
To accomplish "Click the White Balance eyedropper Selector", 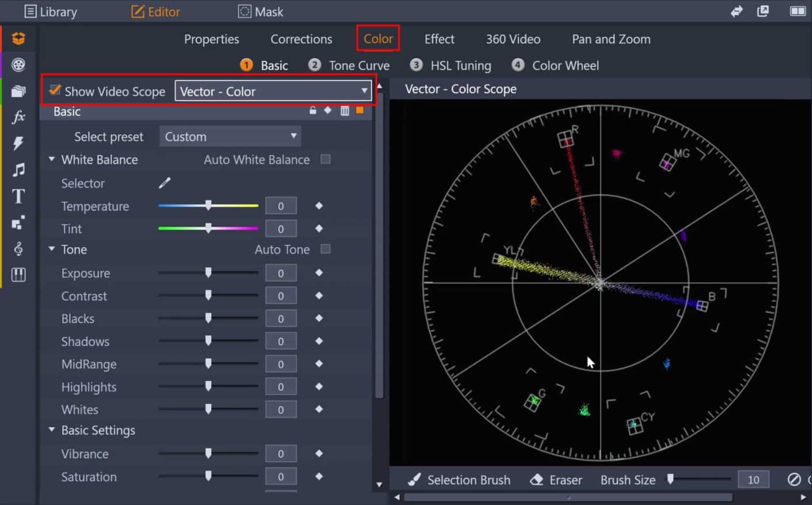I will click(x=164, y=183).
